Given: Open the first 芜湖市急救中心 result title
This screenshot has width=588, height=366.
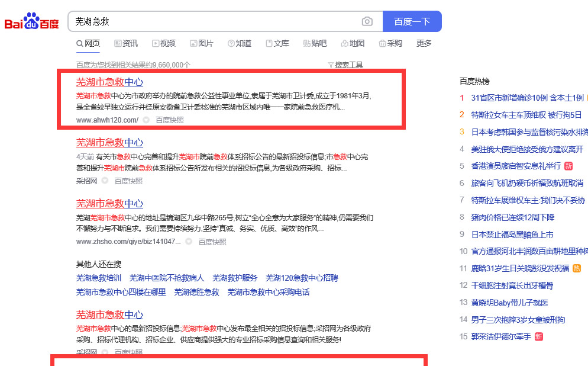Looking at the screenshot, I should [109, 82].
